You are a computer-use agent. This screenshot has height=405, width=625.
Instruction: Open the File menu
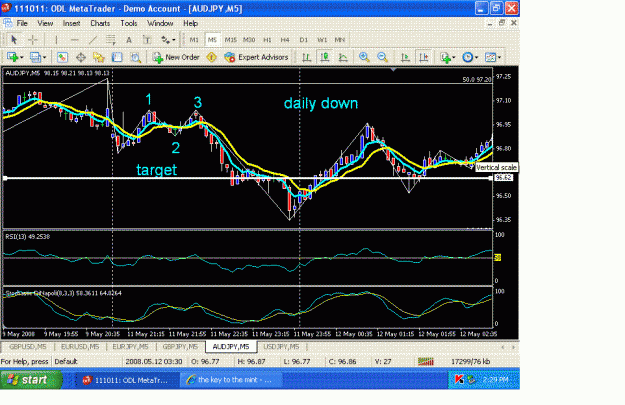pyautogui.click(x=22, y=23)
